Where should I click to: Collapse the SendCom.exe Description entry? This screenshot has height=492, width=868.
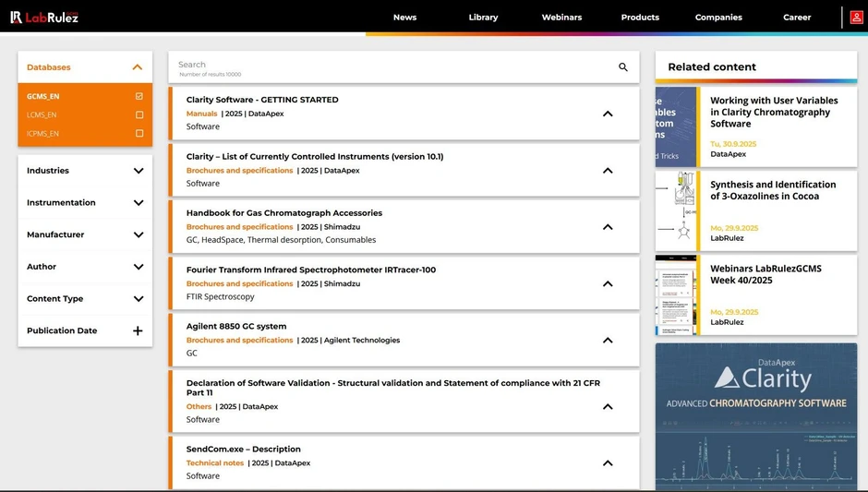click(x=608, y=463)
